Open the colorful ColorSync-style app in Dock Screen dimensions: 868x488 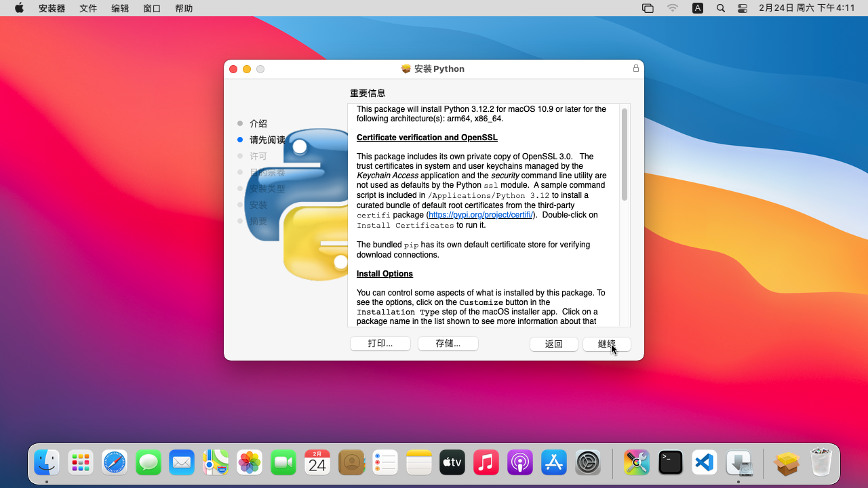click(637, 463)
